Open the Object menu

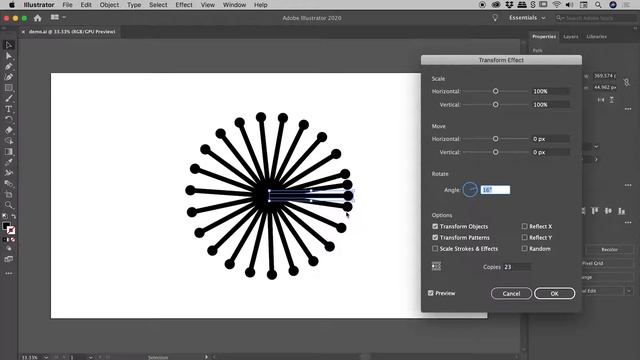click(109, 5)
